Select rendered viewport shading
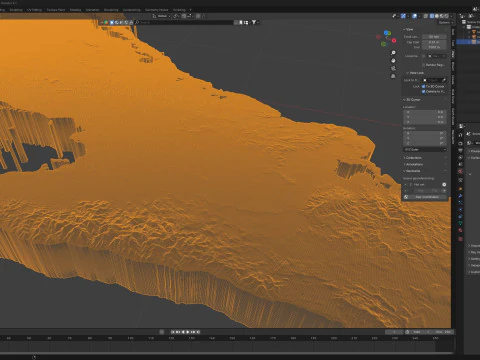This screenshot has height=360, width=480. click(446, 16)
